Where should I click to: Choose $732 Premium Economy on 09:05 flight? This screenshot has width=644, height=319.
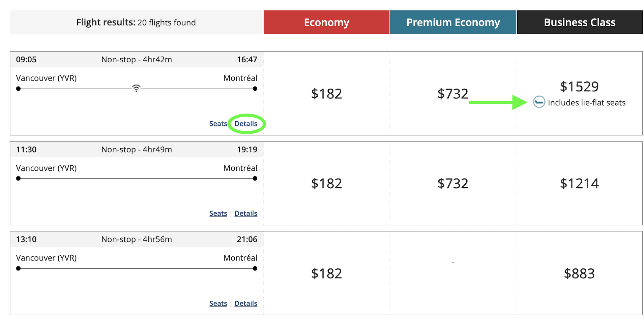click(x=453, y=94)
